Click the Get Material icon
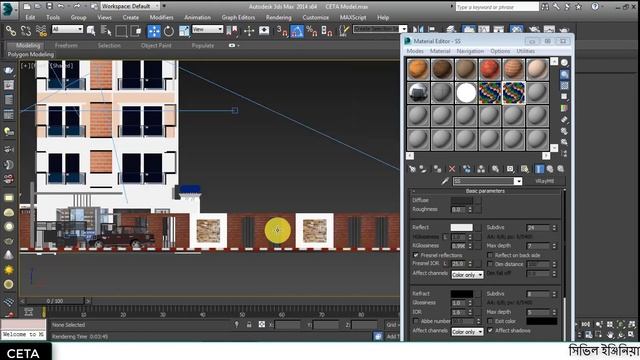This screenshot has width=640, height=360. [412, 169]
